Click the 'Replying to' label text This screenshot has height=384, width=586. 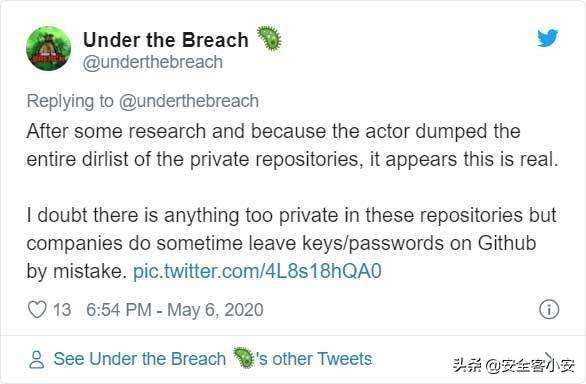click(x=70, y=101)
